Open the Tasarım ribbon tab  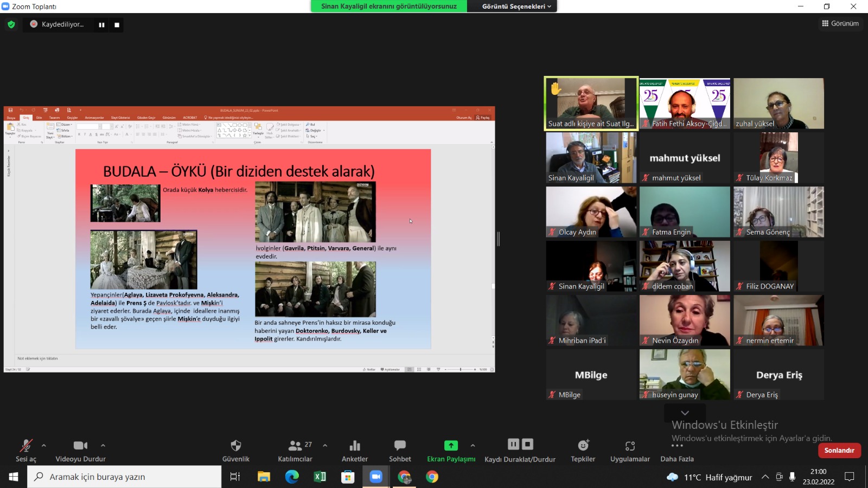click(x=54, y=118)
